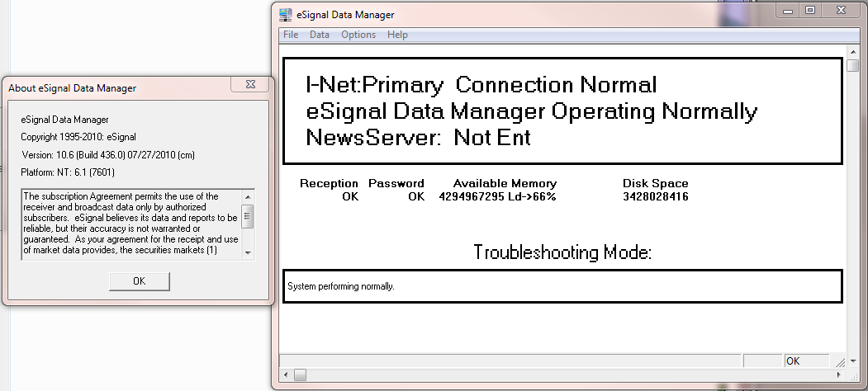Viewport: 868px width, 391px height.
Task: Click the Version 10.6 build line
Action: click(108, 155)
